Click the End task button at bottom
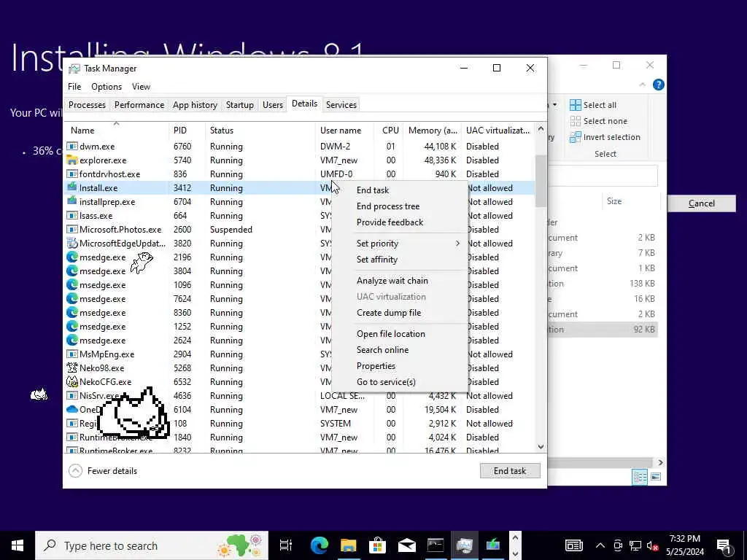 pos(510,471)
